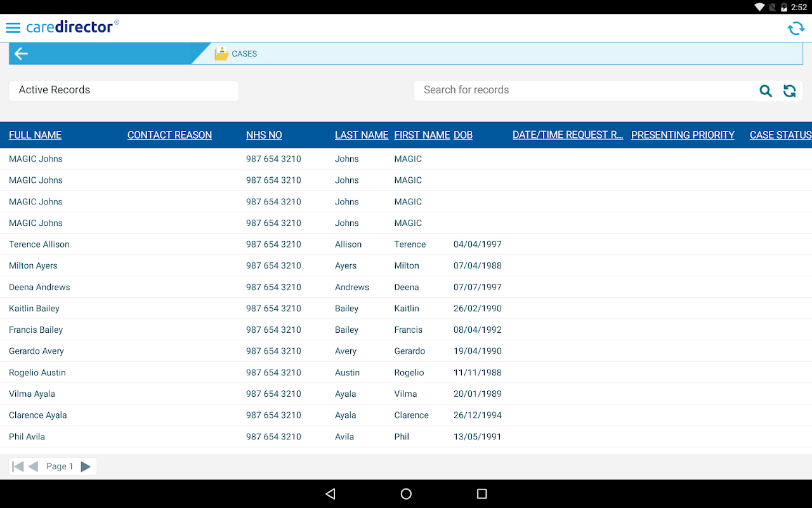Image resolution: width=812 pixels, height=508 pixels.
Task: Sort by the DOB column header
Action: point(463,135)
